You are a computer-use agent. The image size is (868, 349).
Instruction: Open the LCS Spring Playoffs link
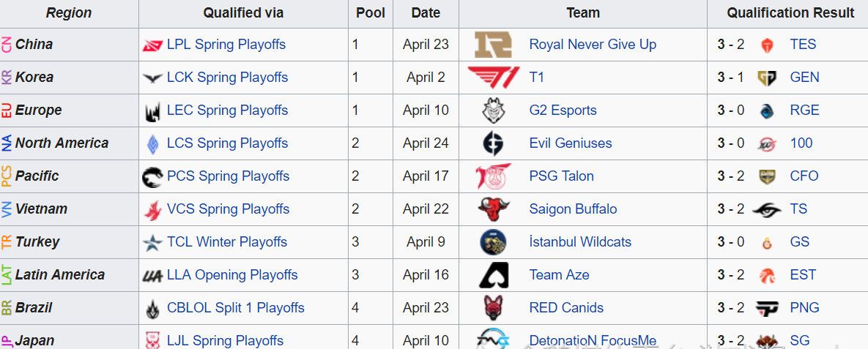click(x=227, y=143)
